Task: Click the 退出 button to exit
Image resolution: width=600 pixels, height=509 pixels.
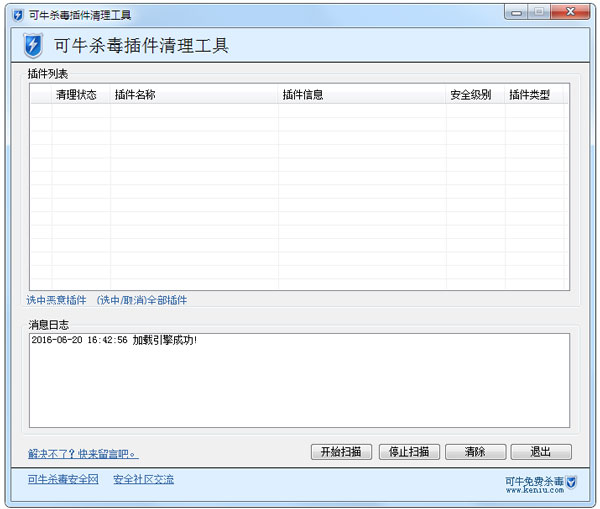Action: coord(541,452)
